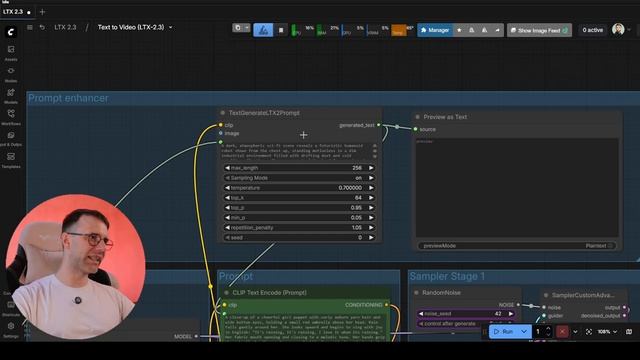Toggle Sampling Mode on/off widget
Image resolution: width=640 pixels, height=360 pixels.
(299, 178)
